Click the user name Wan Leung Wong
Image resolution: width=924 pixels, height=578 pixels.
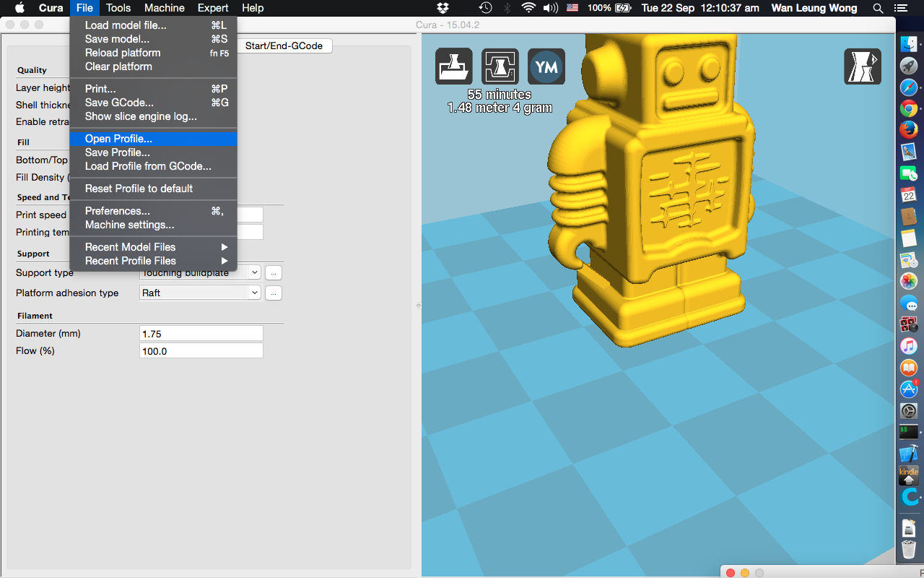tap(814, 8)
